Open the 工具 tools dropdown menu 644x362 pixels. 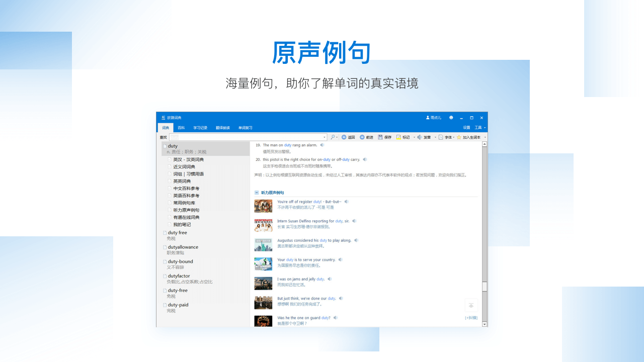point(478,127)
